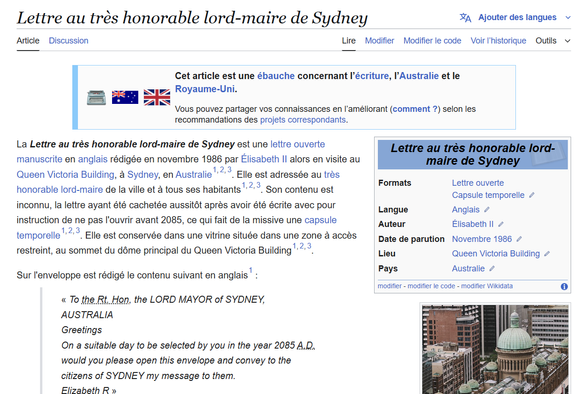Click Anglais link in infobox

pyautogui.click(x=466, y=210)
